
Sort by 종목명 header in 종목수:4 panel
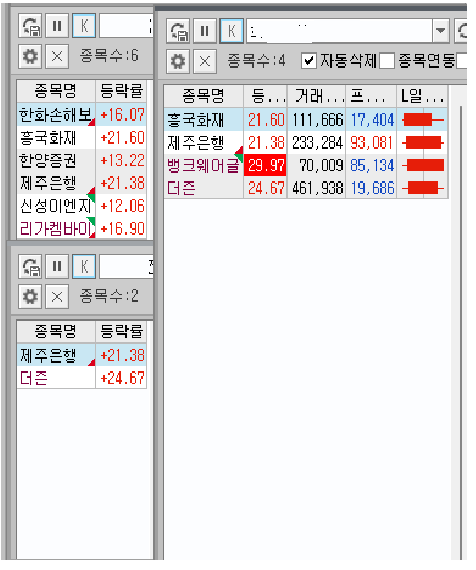[203, 96]
